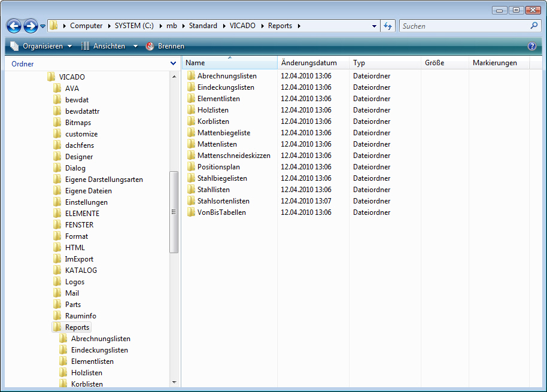Select the Elementlisten folder icon in the file list
547x392 pixels.
tap(191, 98)
